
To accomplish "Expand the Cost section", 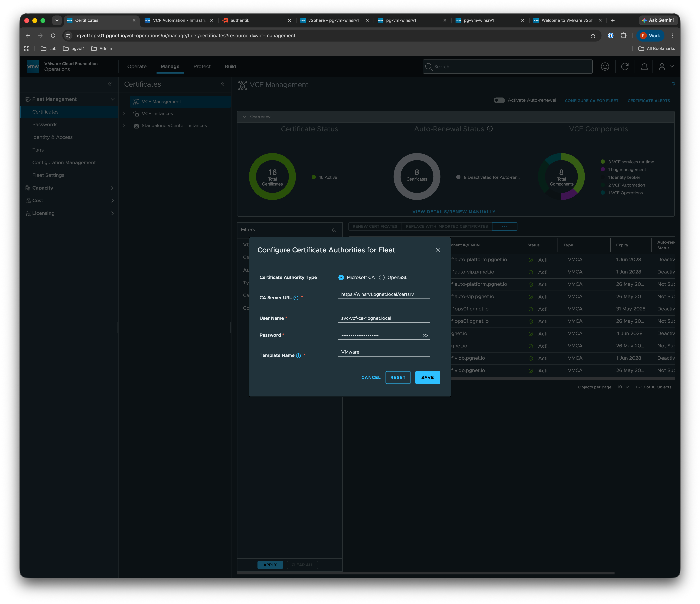I will [x=113, y=200].
